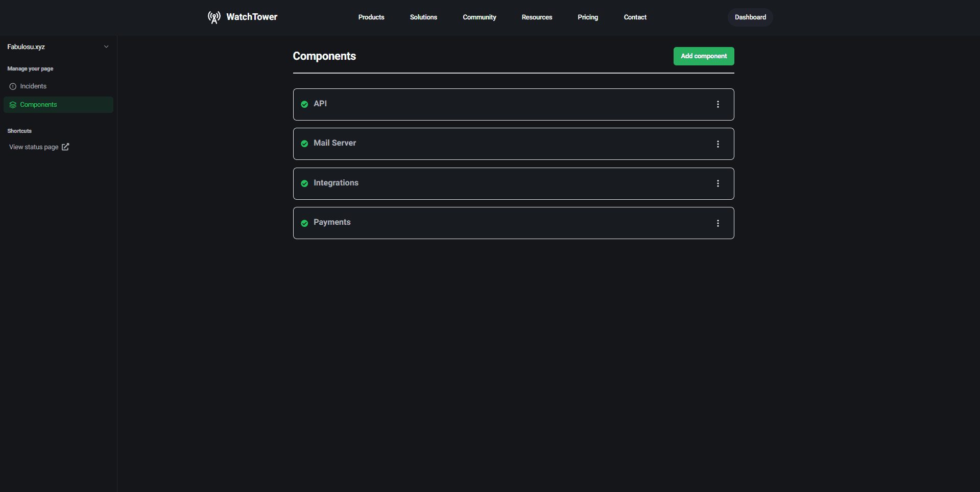Open the Payments component kebab menu
The height and width of the screenshot is (492, 980).
[x=718, y=223]
